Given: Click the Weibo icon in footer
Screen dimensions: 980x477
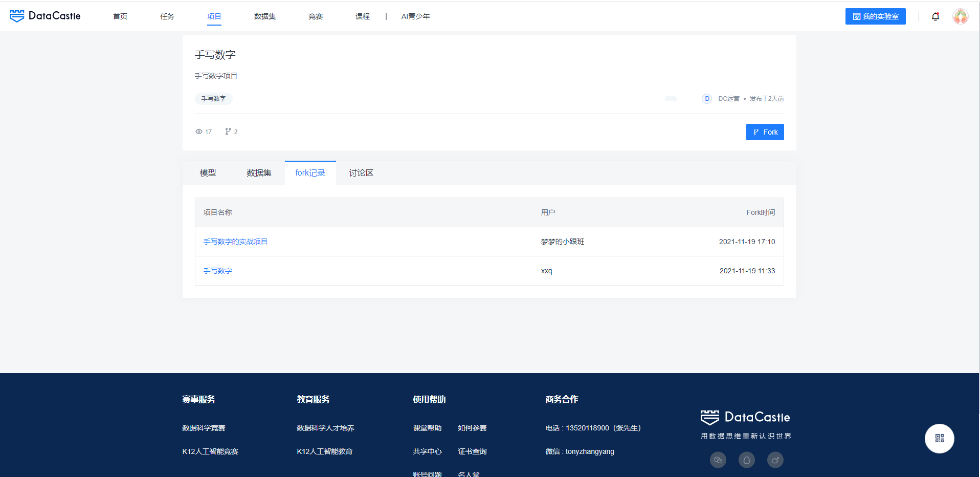Looking at the screenshot, I should tap(775, 460).
